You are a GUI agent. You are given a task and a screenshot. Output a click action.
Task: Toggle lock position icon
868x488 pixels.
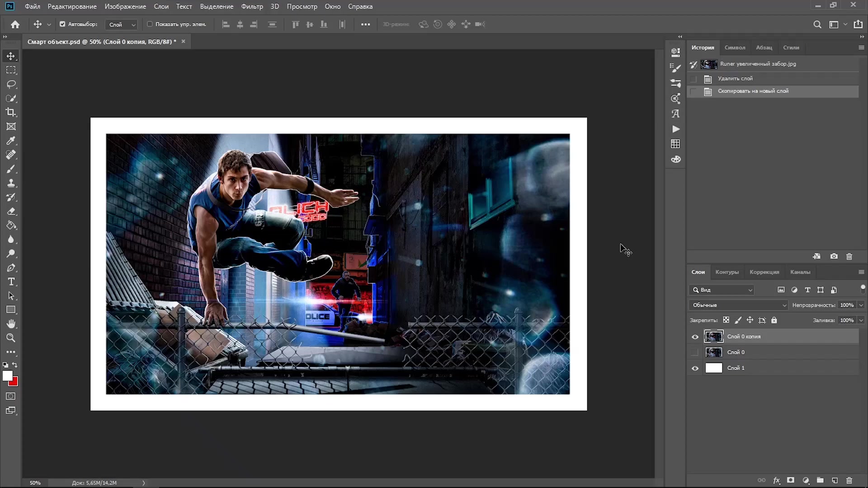[x=750, y=320]
